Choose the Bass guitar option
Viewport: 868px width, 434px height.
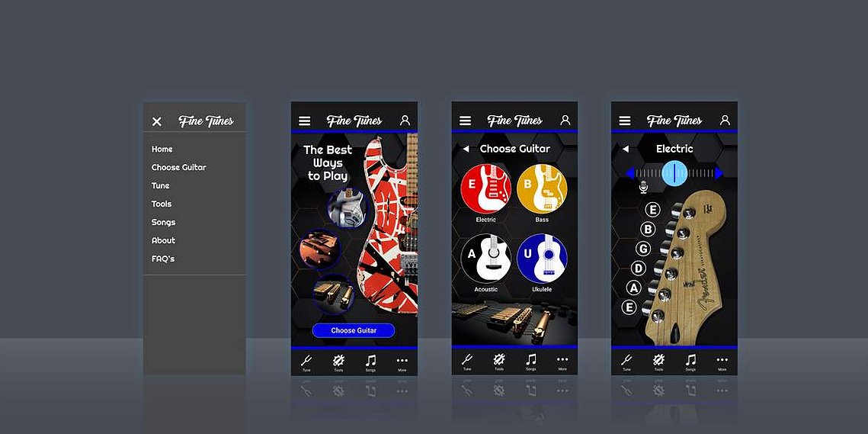click(x=542, y=189)
